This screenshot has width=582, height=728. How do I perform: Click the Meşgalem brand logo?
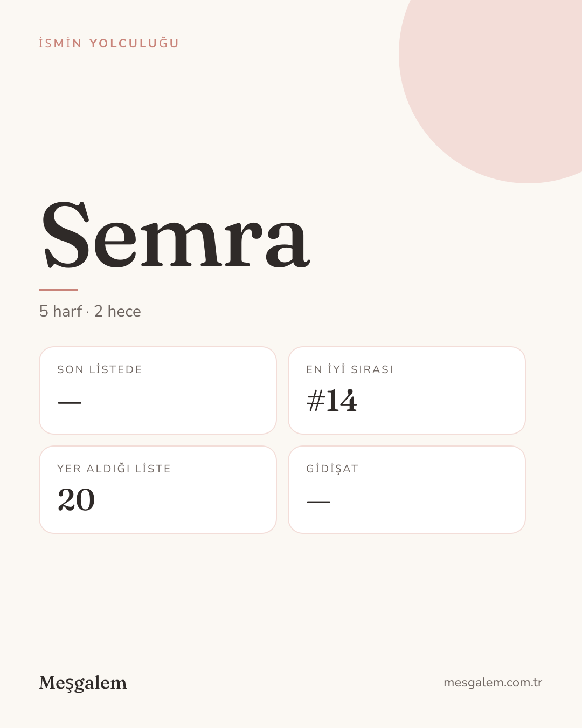point(83,683)
